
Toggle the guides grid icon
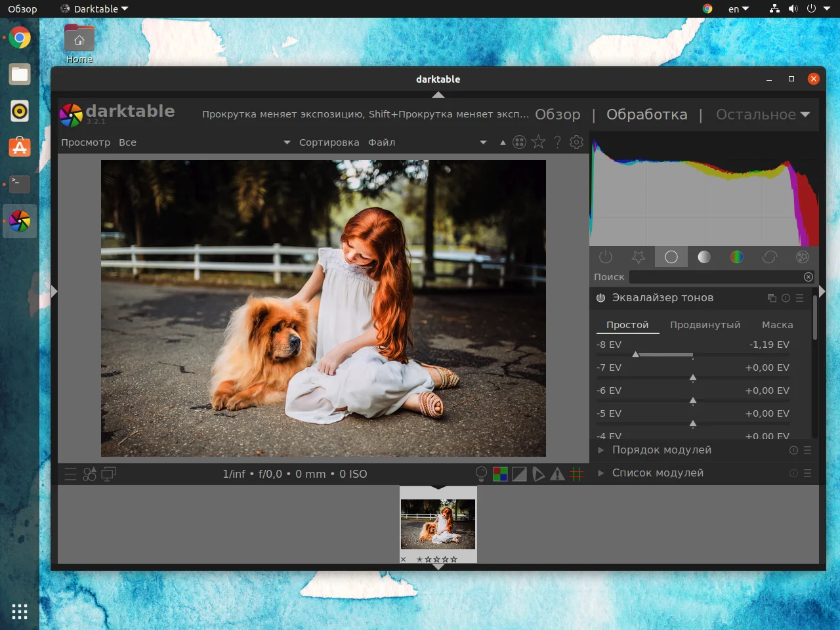576,474
